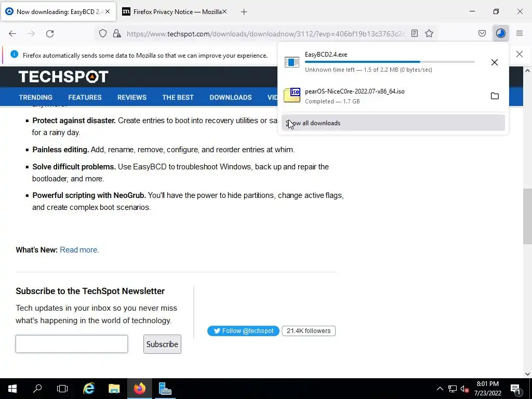Click the URL address bar

pyautogui.click(x=265, y=34)
